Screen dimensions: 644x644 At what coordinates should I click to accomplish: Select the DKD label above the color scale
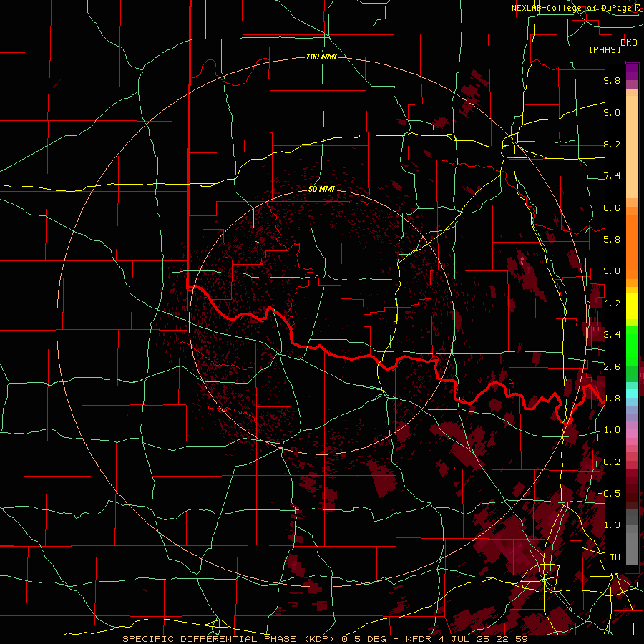coord(629,42)
